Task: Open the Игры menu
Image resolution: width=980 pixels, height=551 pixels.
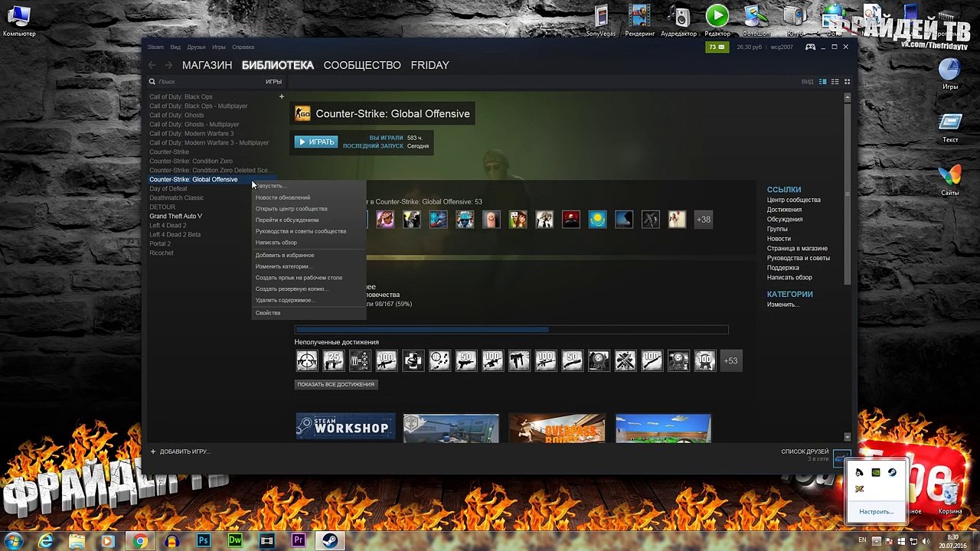Action: click(x=219, y=47)
